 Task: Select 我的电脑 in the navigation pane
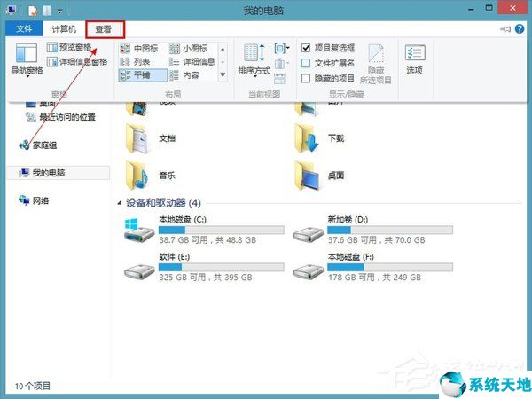58,173
